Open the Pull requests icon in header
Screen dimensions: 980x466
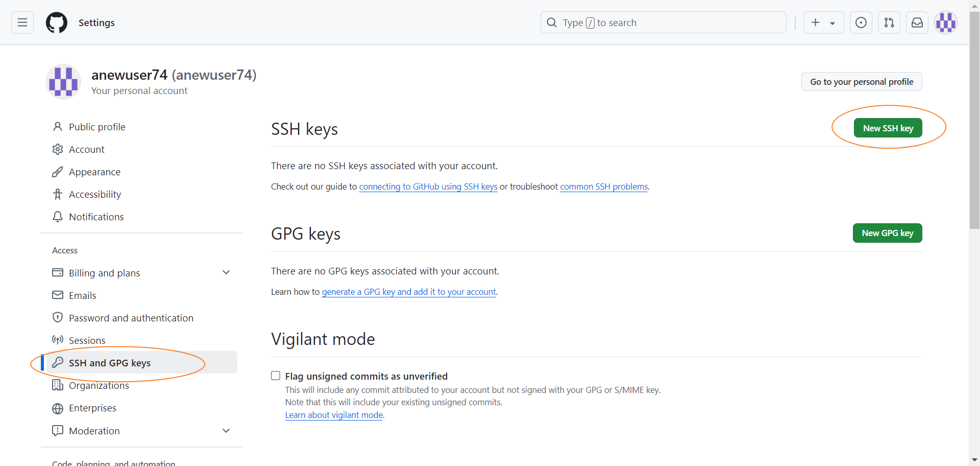tap(889, 22)
